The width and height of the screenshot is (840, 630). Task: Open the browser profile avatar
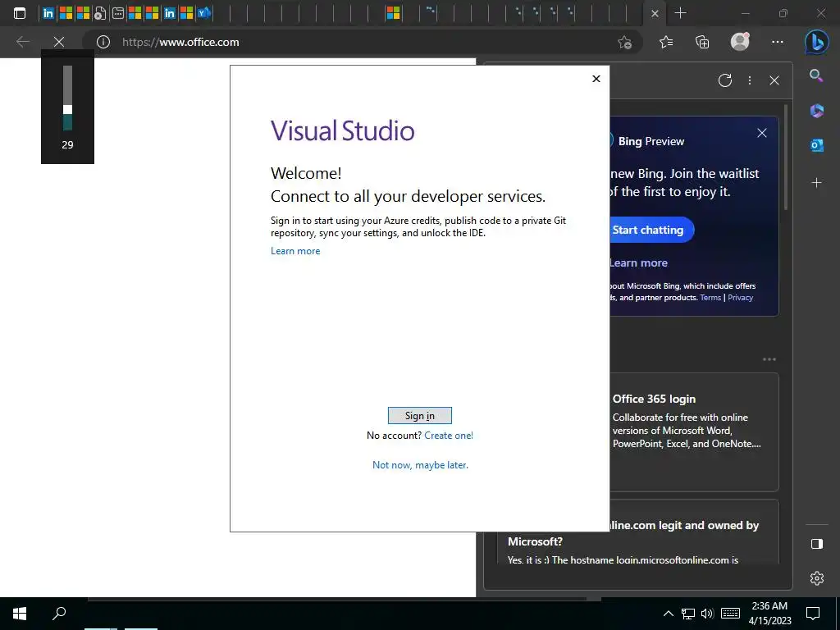click(x=740, y=42)
